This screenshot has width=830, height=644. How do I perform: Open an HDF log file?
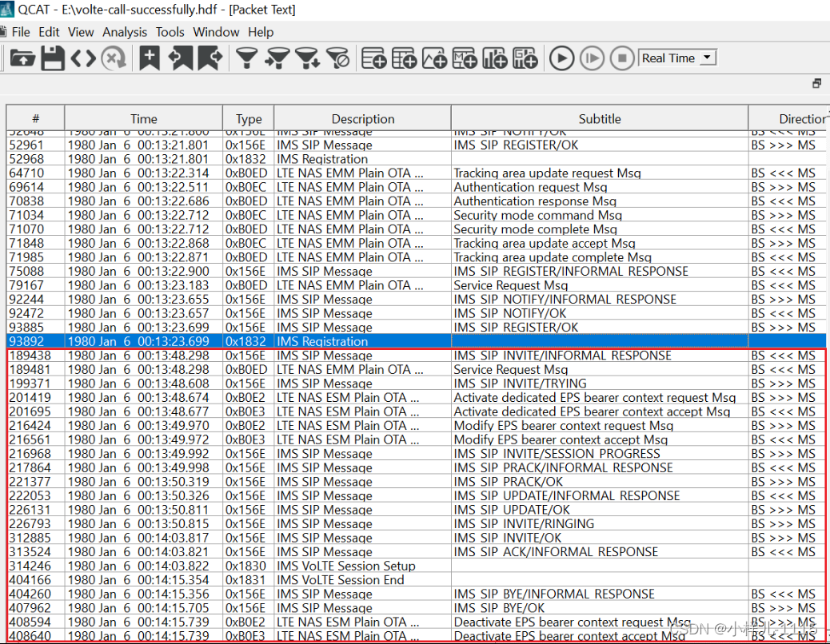tap(22, 58)
